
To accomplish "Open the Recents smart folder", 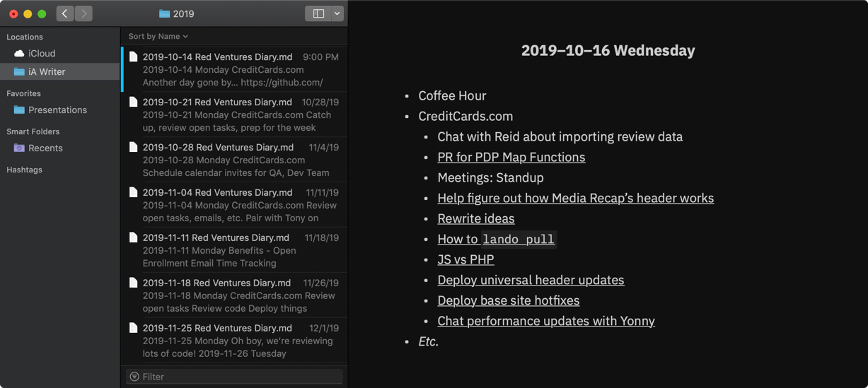I will click(59, 148).
